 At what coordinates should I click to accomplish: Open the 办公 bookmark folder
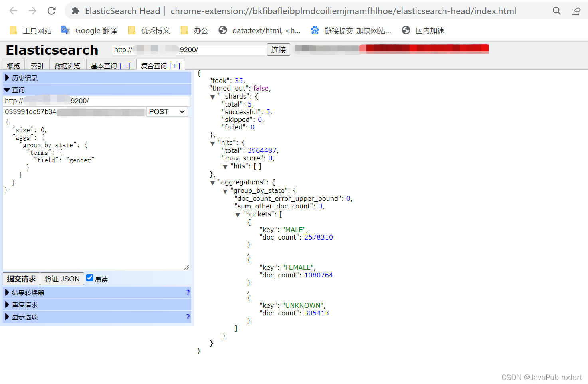194,30
